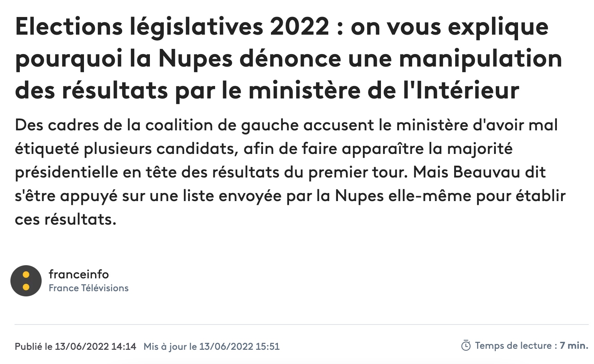Image resolution: width=594 pixels, height=364 pixels.
Task: Click the lower yellow dot in the logo
Action: [x=26, y=287]
